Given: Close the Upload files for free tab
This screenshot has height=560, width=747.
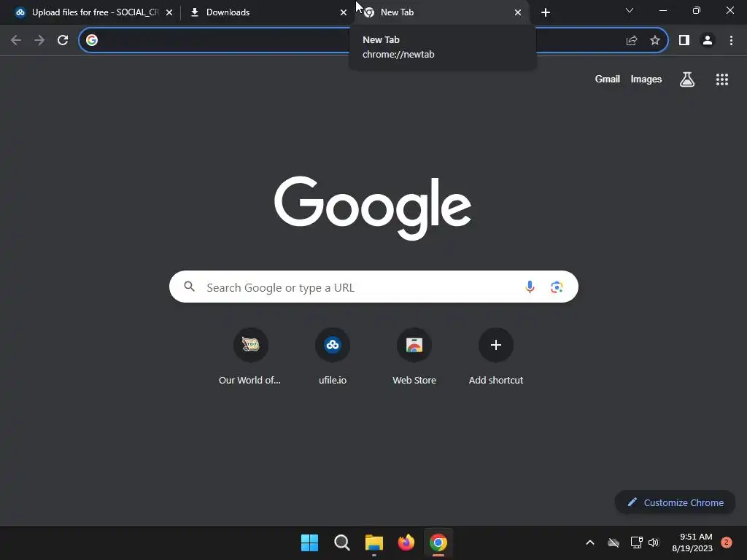Looking at the screenshot, I should [169, 13].
